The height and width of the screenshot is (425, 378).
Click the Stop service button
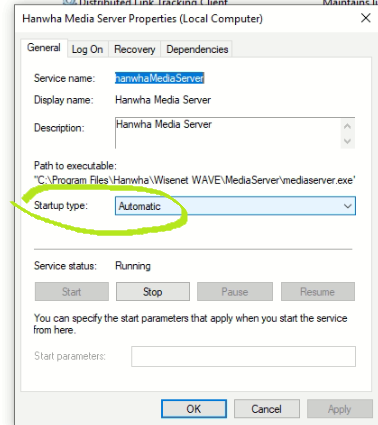pos(153,292)
